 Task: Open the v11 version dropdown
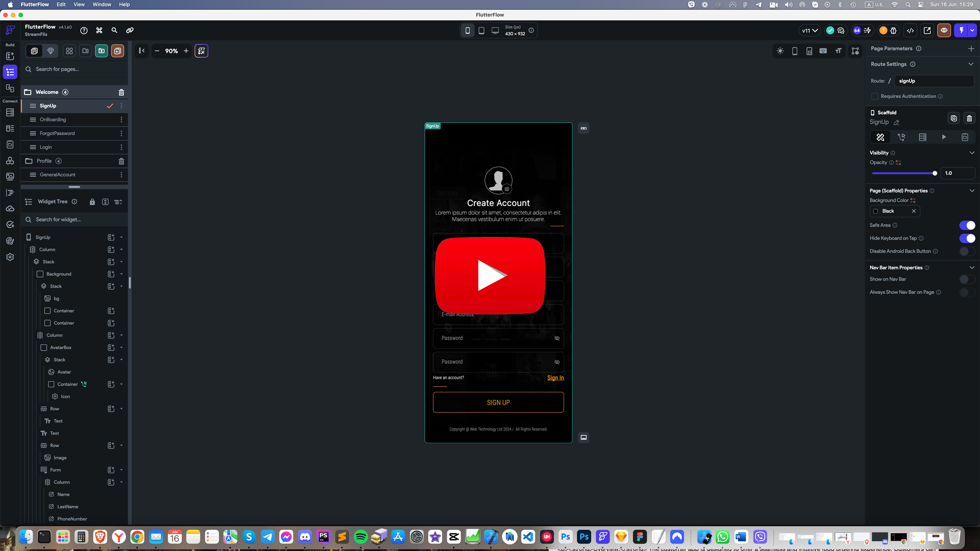pyautogui.click(x=809, y=30)
